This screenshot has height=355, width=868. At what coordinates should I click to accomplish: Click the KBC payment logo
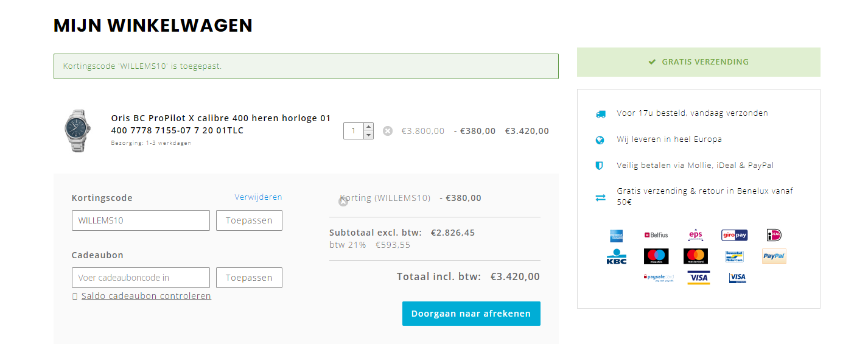tap(616, 256)
